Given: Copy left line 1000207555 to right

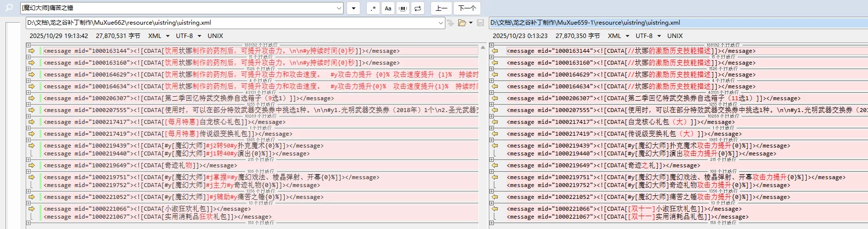Looking at the screenshot, I should [x=32, y=110].
